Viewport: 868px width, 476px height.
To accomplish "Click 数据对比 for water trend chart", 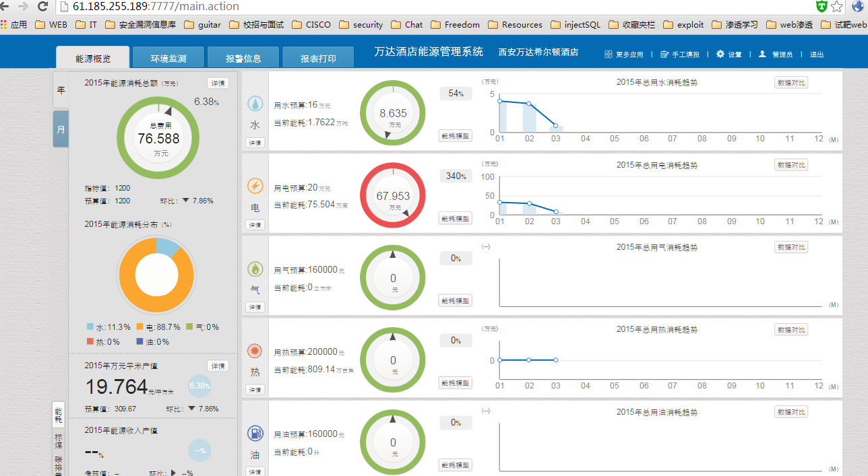I will pyautogui.click(x=791, y=83).
